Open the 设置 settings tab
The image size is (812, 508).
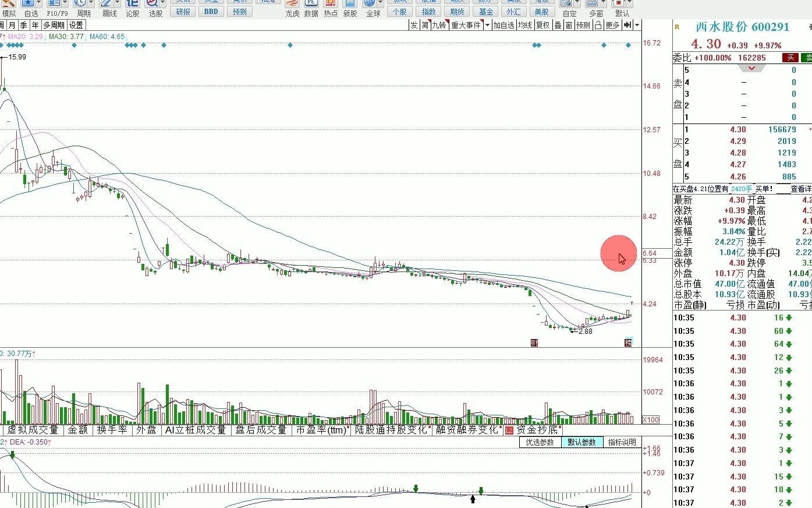(76, 25)
